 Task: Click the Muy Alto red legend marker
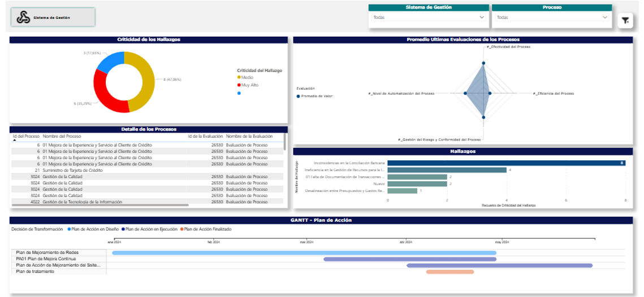[x=239, y=85]
